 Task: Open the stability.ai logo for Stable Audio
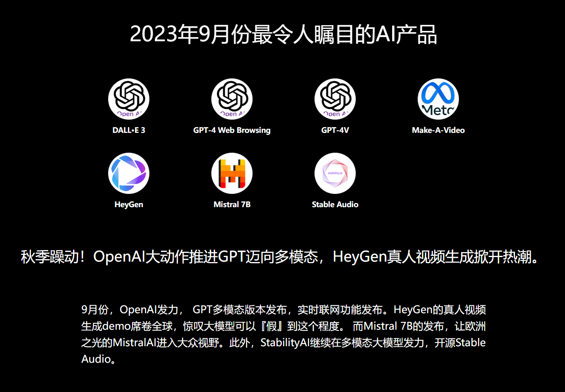[335, 173]
